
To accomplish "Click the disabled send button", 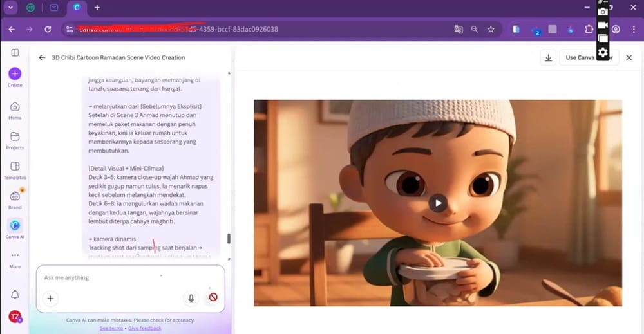I will coord(213,297).
